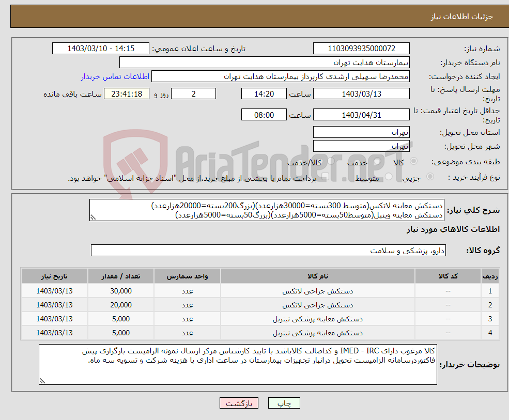Select the جزیی purchase type radio
Image resolution: width=509 pixels, height=420 pixels.
pos(430,177)
